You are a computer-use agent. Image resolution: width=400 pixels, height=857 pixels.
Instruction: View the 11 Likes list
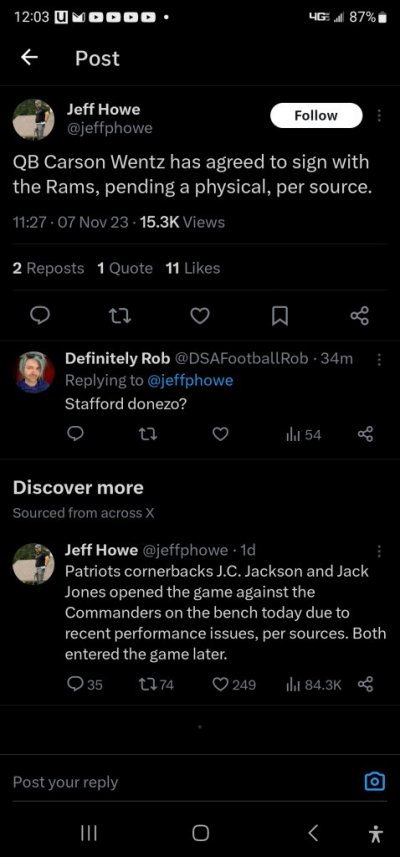click(x=192, y=268)
